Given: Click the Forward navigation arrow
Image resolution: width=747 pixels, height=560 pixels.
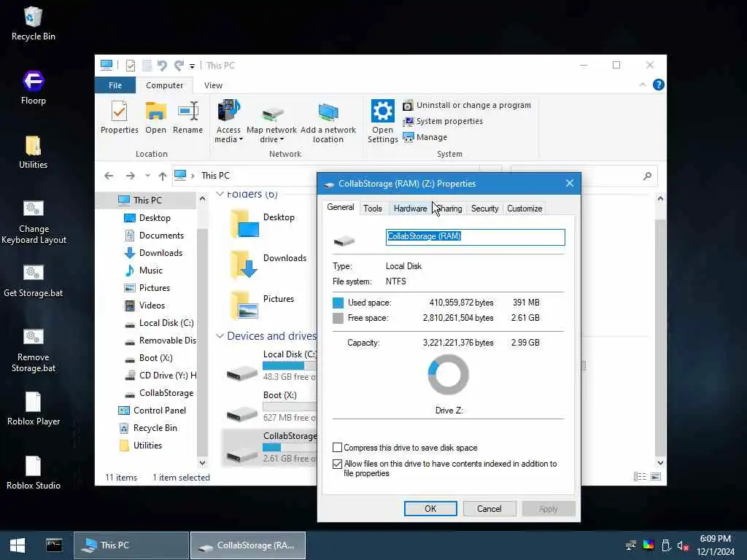Looking at the screenshot, I should pyautogui.click(x=130, y=176).
